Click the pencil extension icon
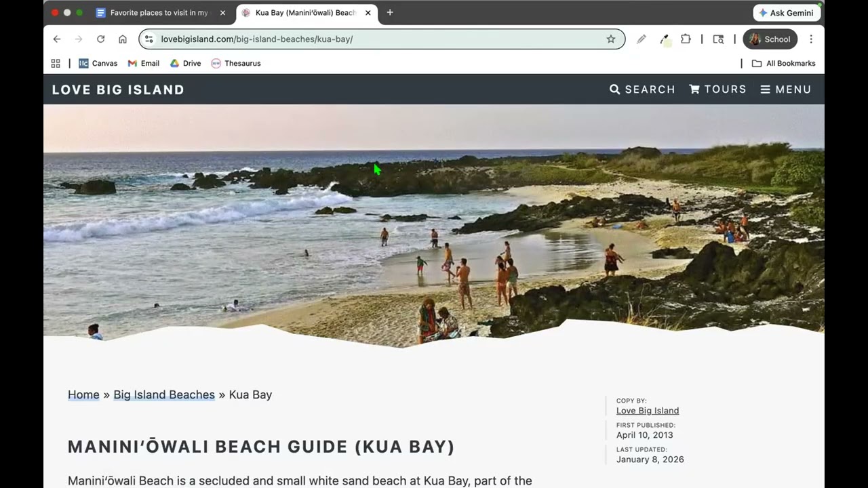868x488 pixels. (x=641, y=39)
